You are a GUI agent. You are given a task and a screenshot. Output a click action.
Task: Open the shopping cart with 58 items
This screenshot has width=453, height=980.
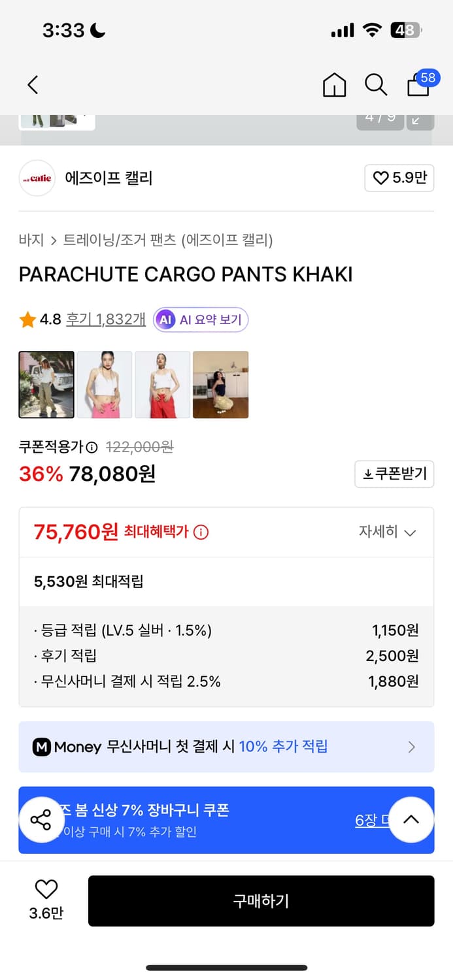point(417,86)
